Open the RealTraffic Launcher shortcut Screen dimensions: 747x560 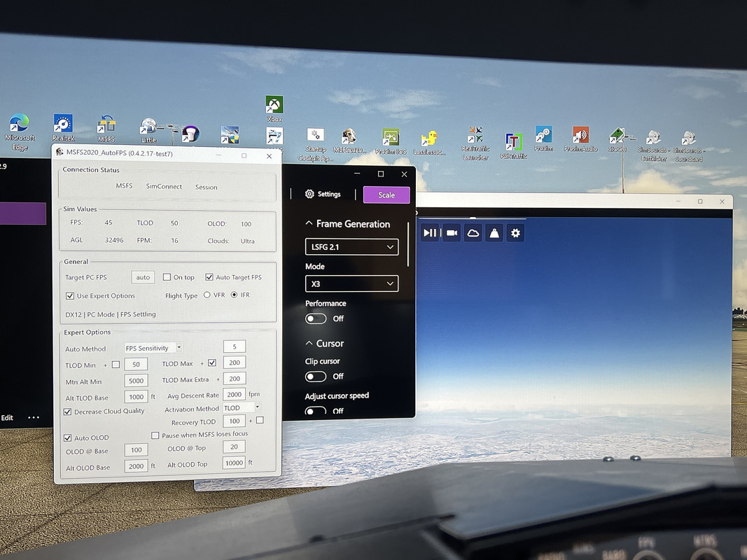tap(475, 143)
